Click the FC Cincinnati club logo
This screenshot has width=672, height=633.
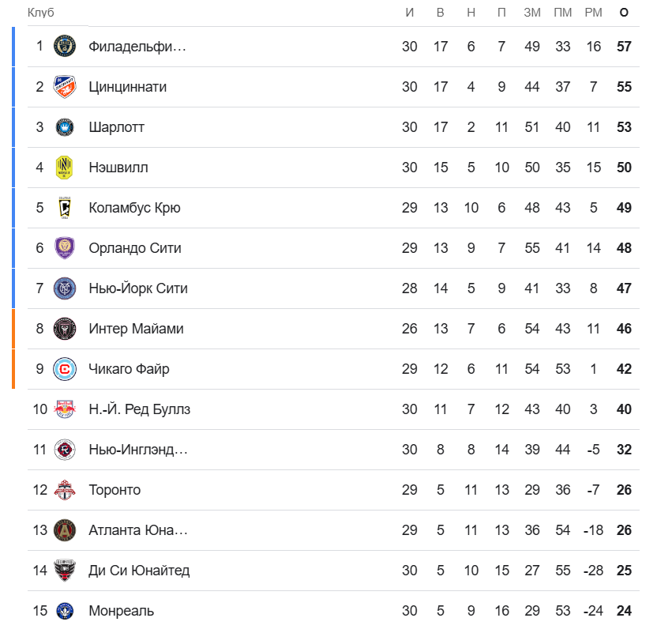[x=65, y=87]
